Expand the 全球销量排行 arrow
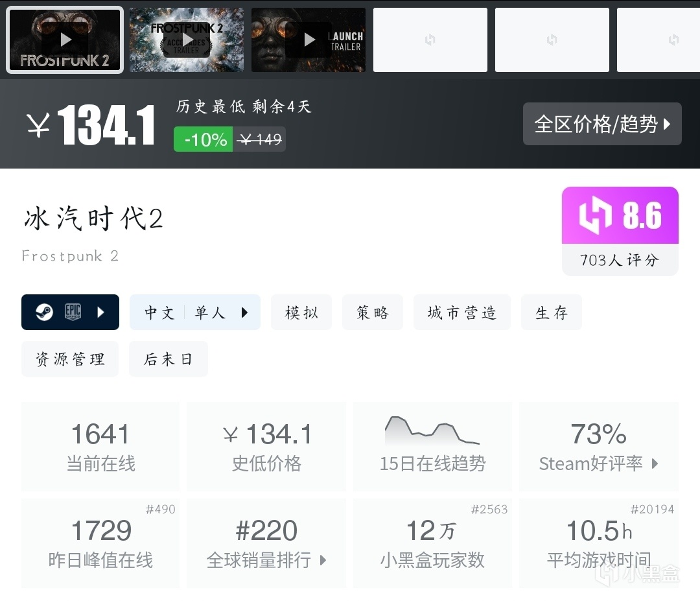Image resolution: width=700 pixels, height=601 pixels. click(x=323, y=560)
